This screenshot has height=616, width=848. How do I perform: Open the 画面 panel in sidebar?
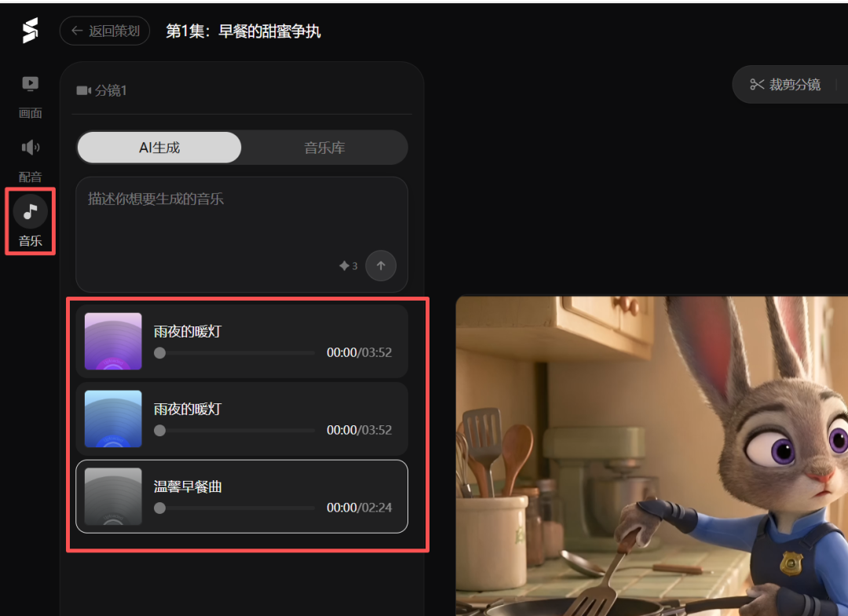click(x=30, y=96)
